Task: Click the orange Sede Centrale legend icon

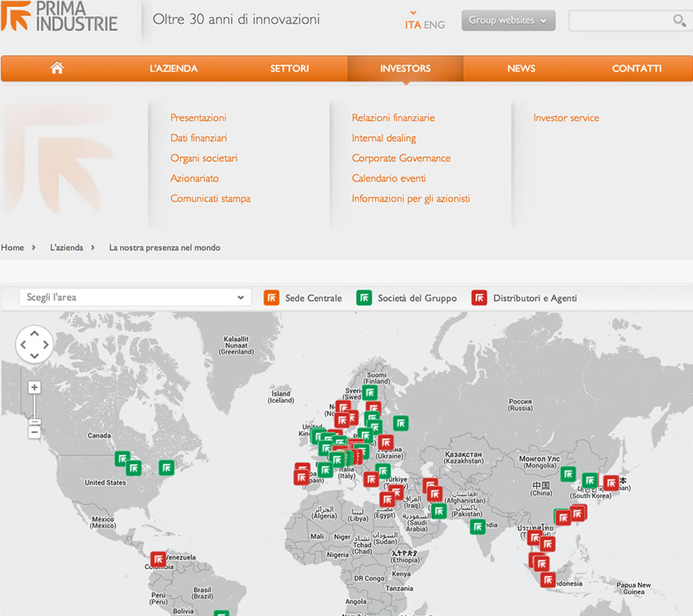Action: [271, 298]
